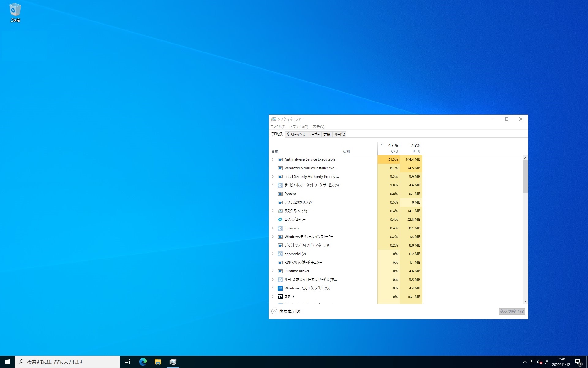Image resolution: width=588 pixels, height=368 pixels.
Task: Click the process list vertical scrollbar thumb
Action: 525,177
